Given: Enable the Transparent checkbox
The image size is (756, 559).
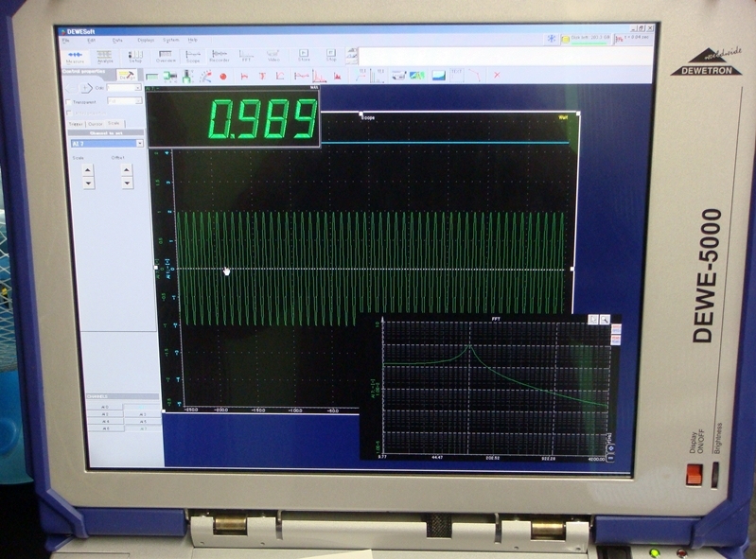Looking at the screenshot, I should 67,101.
